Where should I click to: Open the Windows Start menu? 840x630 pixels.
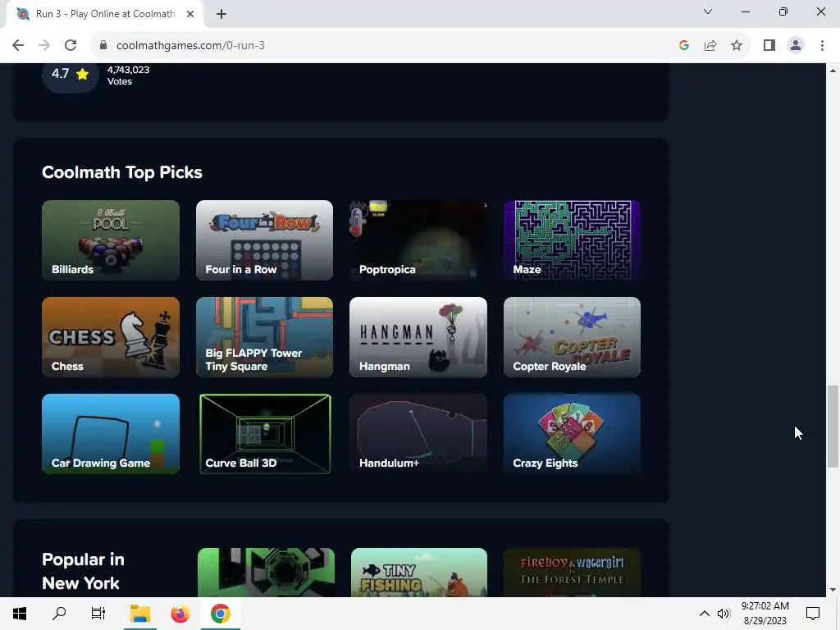click(20, 614)
